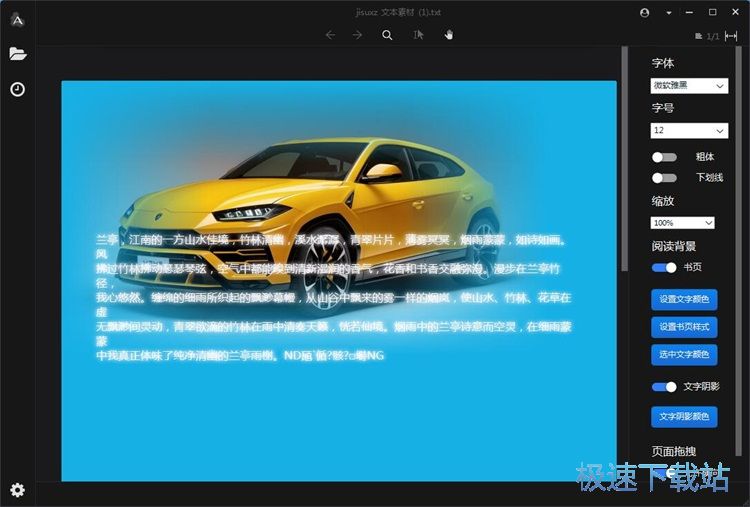Viewport: 750px width, 507px height.
Task: Toggle the 粗体 bold switch
Action: pyautogui.click(x=664, y=157)
